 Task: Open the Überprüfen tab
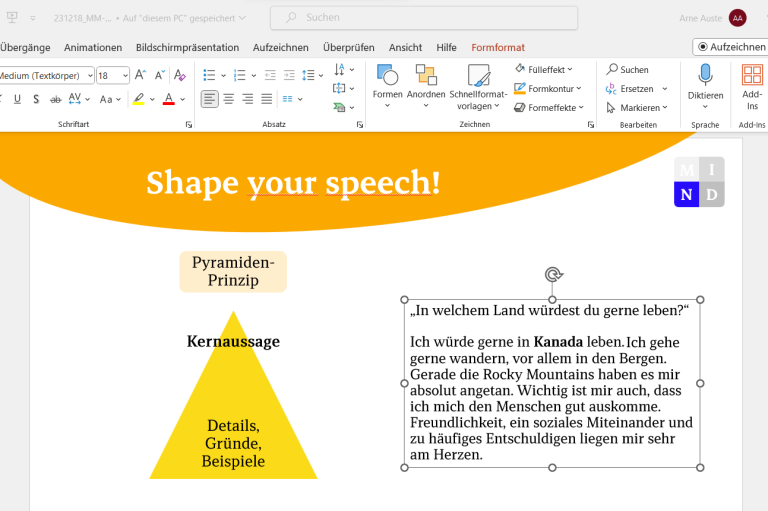[x=349, y=48]
